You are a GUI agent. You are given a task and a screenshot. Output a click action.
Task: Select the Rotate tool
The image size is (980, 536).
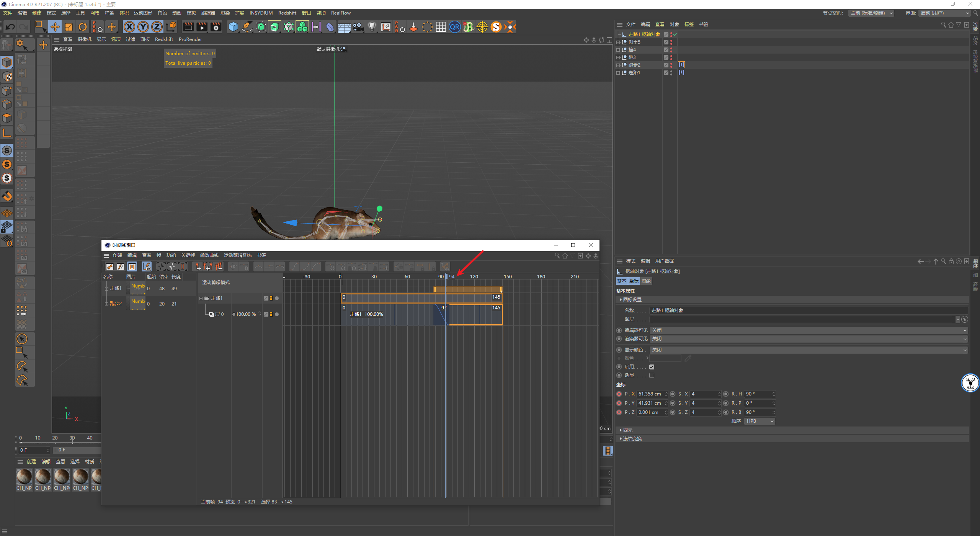[83, 27]
